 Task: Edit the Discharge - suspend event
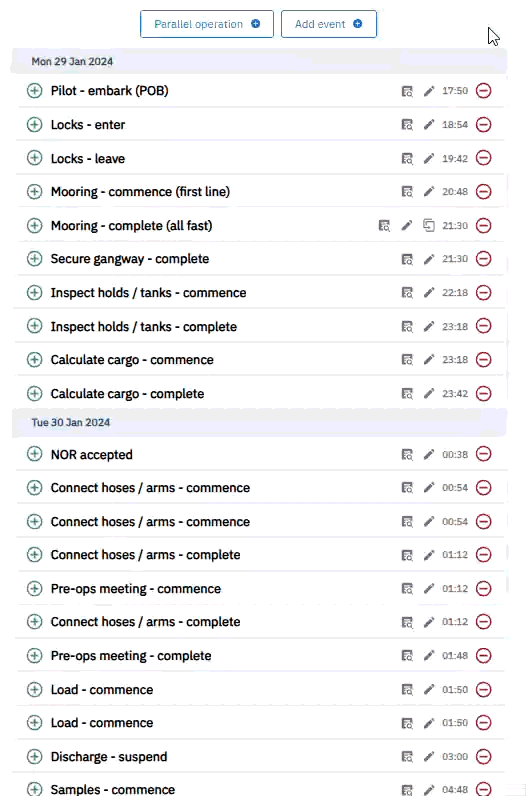(429, 756)
